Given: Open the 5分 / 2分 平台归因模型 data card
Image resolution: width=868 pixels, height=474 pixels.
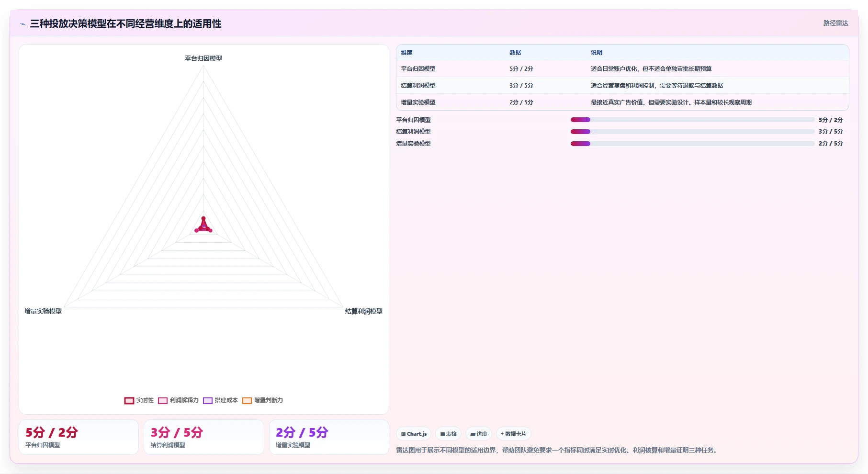Looking at the screenshot, I should coord(79,437).
